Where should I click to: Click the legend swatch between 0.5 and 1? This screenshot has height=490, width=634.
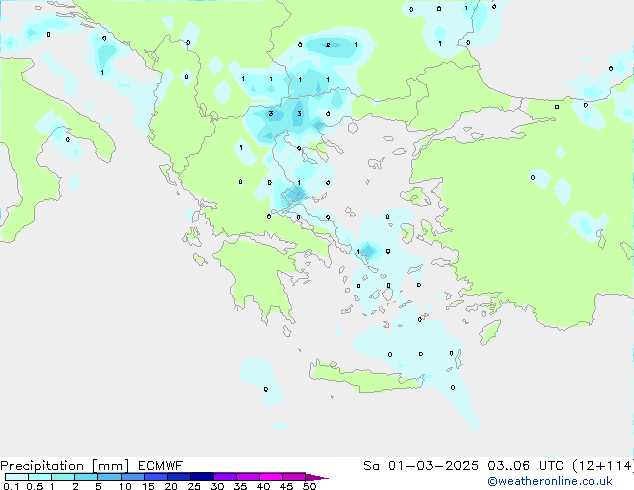pyautogui.click(x=40, y=477)
